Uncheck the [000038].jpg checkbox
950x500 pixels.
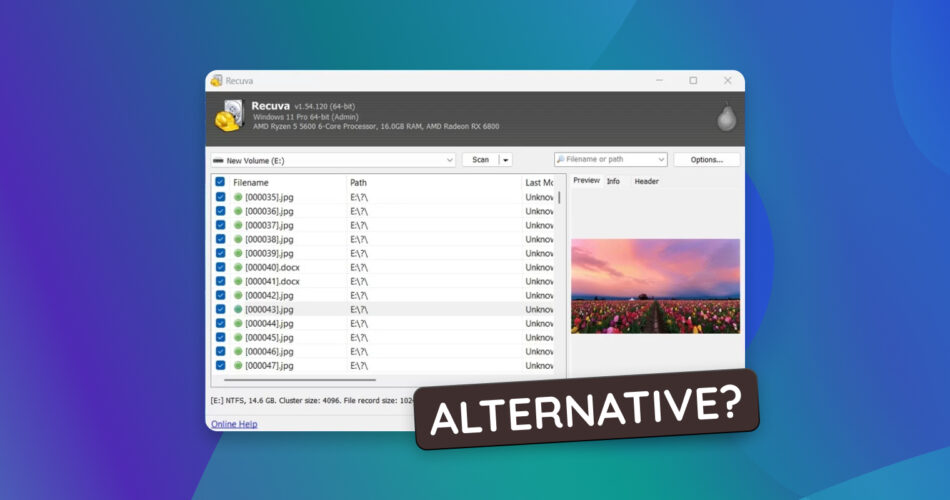click(221, 239)
